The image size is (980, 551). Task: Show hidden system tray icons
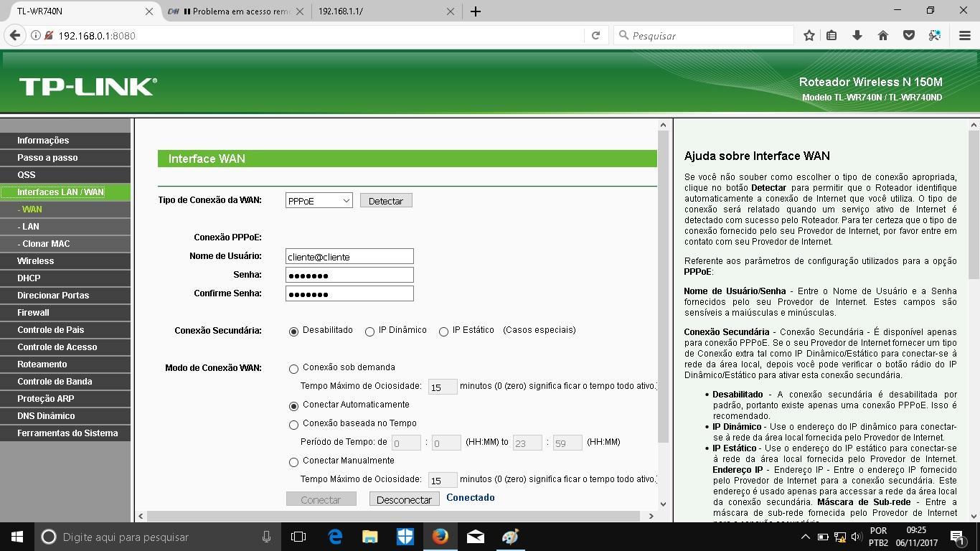click(x=805, y=537)
